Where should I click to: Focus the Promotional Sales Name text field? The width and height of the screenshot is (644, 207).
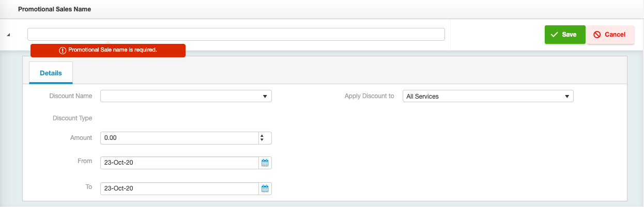236,34
